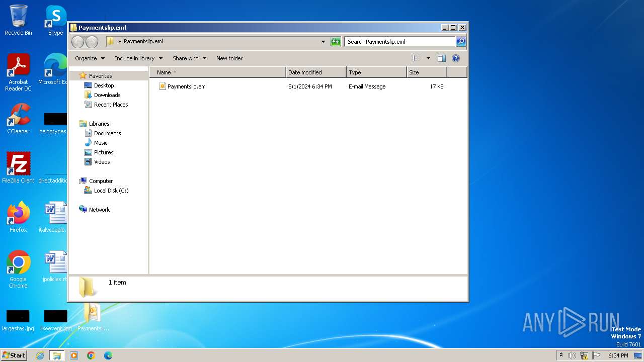644x362 pixels.
Task: Open Include in library dropdown
Action: click(x=138, y=58)
